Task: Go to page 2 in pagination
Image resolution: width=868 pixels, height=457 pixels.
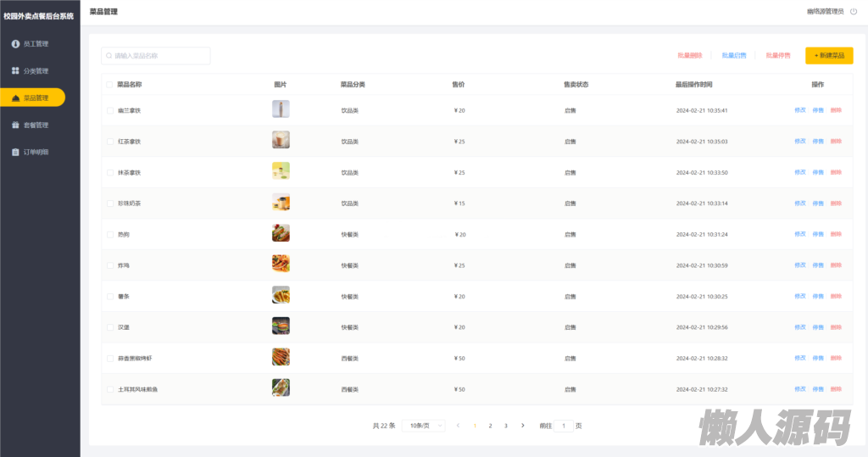Action: tap(490, 426)
